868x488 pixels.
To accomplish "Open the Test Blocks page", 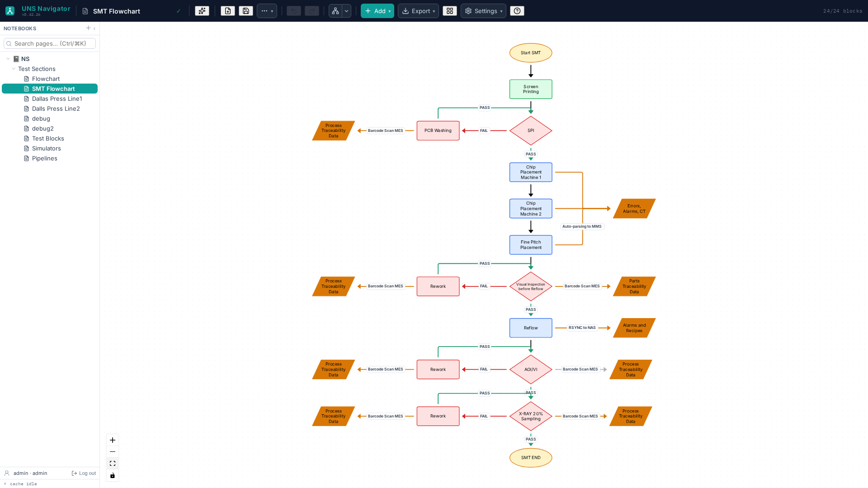I will [x=48, y=138].
